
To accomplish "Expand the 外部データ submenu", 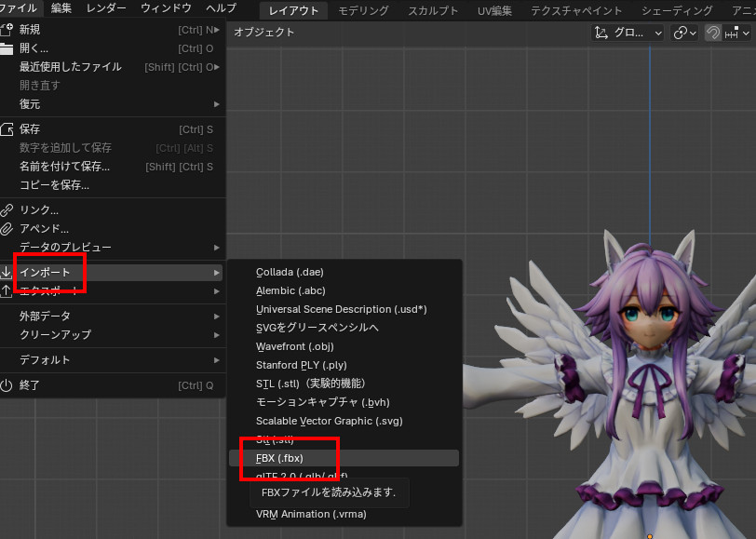I will 112,316.
